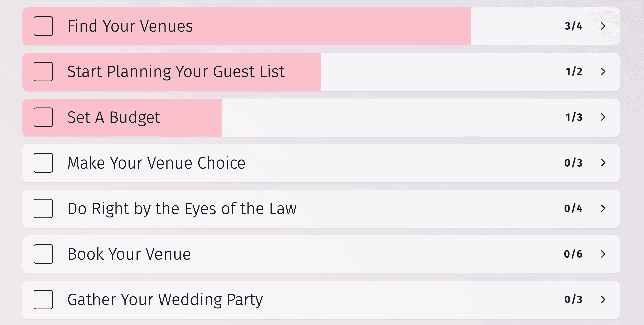Check off Make Your Venue Choice
The image size is (644, 325).
pyautogui.click(x=43, y=163)
